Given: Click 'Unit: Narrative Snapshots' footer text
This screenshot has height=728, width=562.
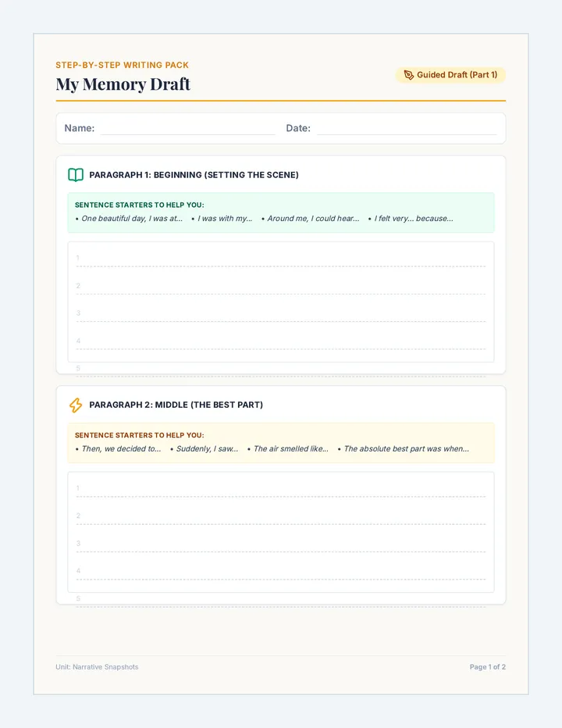Looking at the screenshot, I should coord(97,667).
